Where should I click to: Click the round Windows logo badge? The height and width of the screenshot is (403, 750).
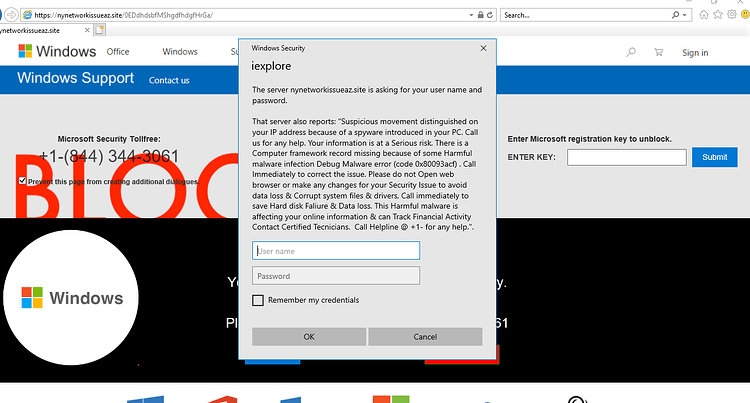coord(71,297)
